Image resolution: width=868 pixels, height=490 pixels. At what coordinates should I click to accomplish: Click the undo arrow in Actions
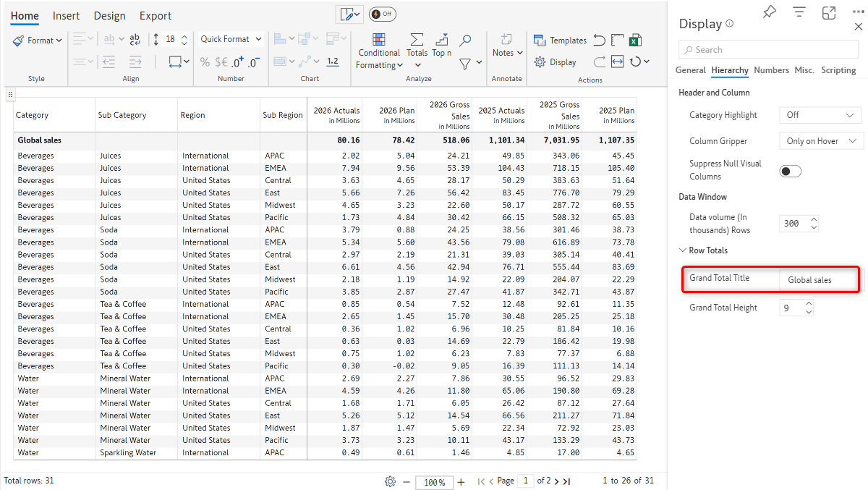(x=599, y=41)
